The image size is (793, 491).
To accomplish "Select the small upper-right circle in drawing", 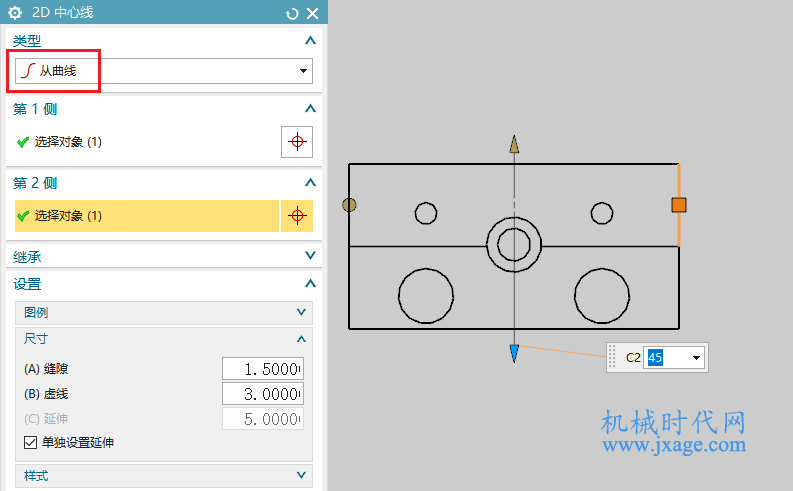I will (602, 213).
